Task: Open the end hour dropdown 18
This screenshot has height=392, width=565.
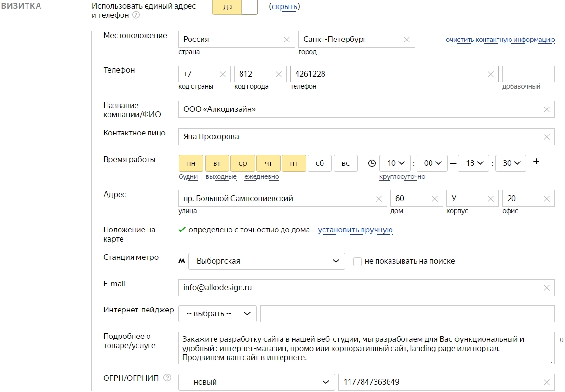Action: coord(474,163)
